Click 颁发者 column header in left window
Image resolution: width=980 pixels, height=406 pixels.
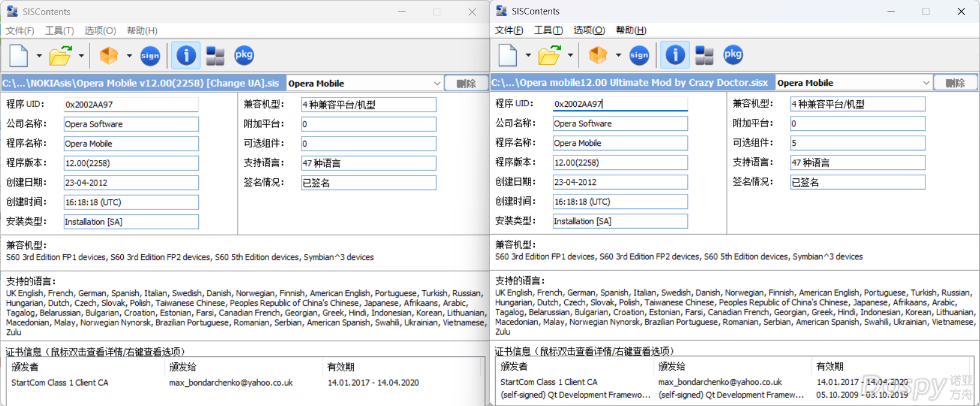click(85, 367)
